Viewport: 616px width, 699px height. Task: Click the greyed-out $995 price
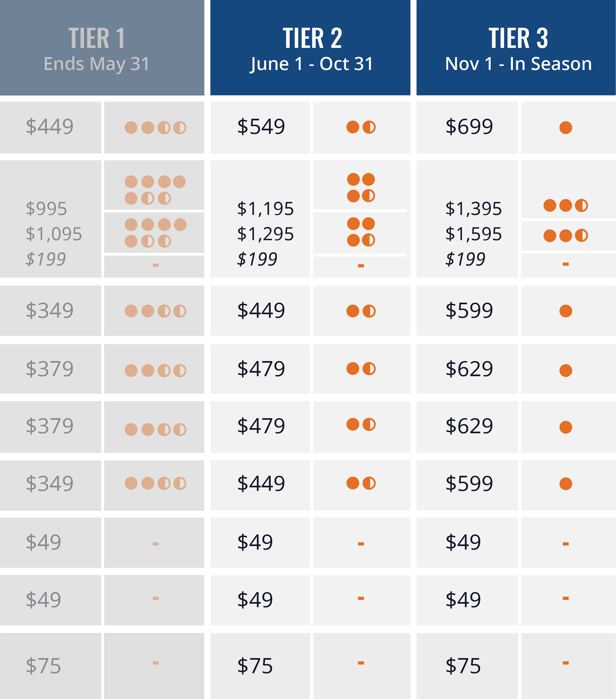[47, 209]
